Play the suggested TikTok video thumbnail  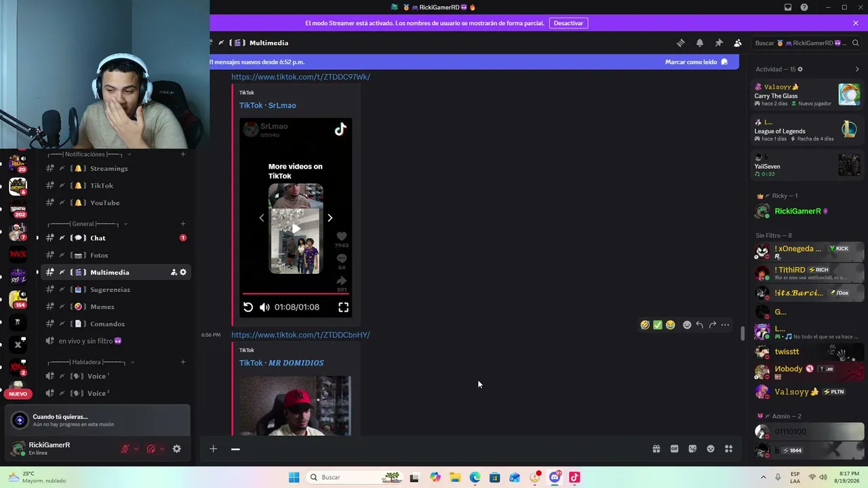(x=296, y=228)
